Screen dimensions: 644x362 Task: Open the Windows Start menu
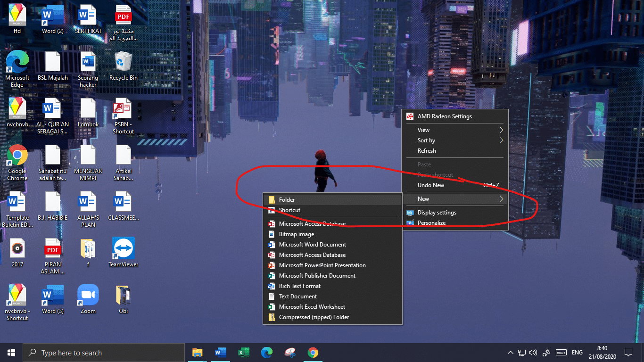pos(11,353)
